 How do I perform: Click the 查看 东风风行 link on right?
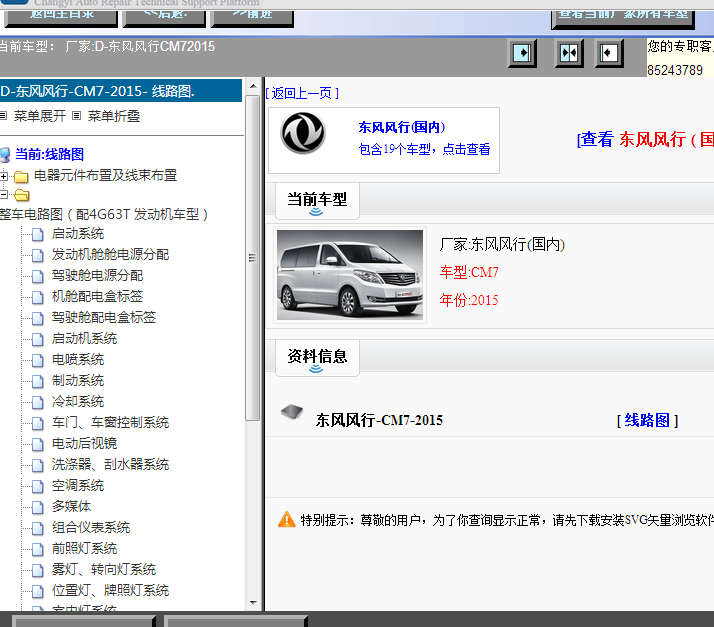tap(645, 139)
